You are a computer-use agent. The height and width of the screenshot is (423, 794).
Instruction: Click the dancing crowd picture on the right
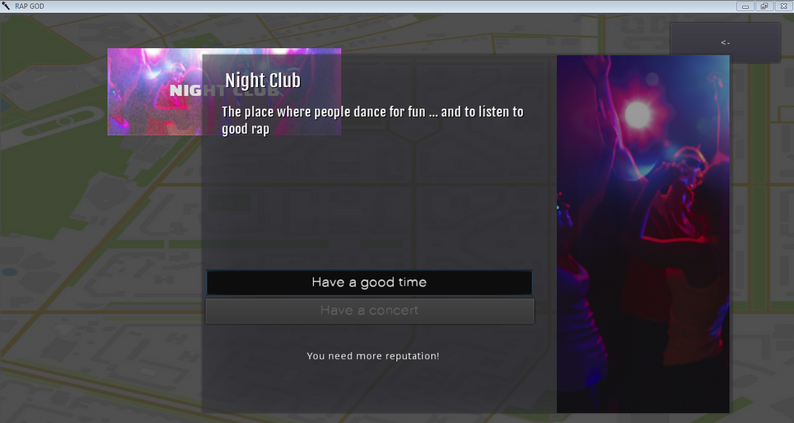point(643,234)
